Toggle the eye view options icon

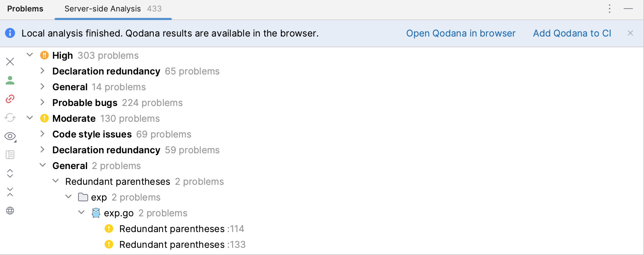(10, 136)
